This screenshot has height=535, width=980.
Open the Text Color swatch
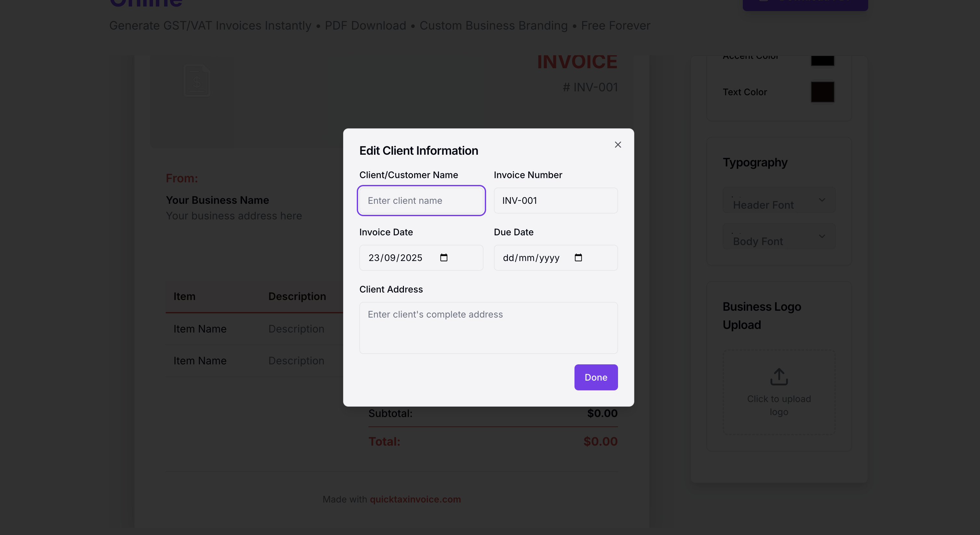(822, 92)
